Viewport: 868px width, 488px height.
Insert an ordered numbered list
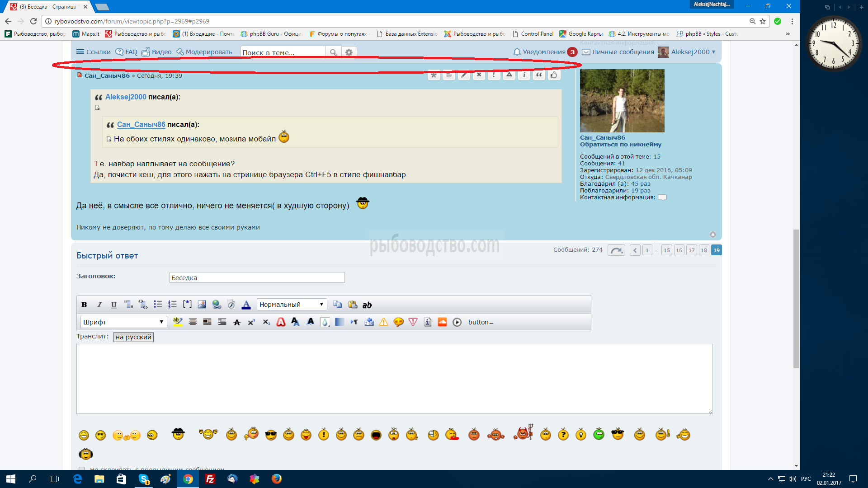[172, 305]
